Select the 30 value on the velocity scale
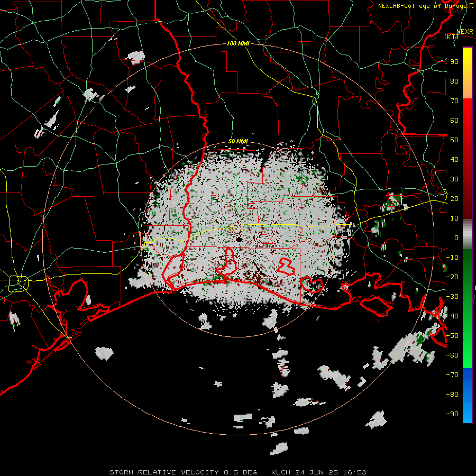Viewport: 476px width, 476px height. click(454, 179)
